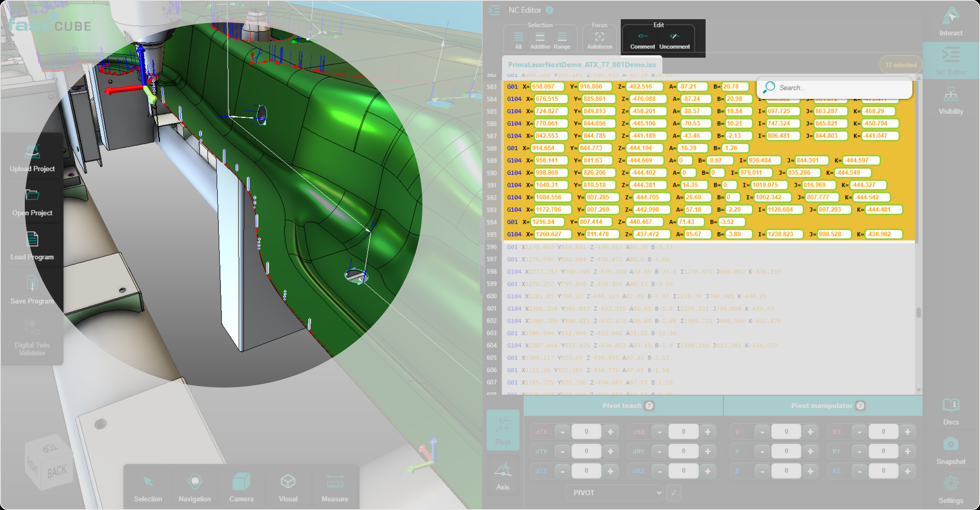This screenshot has width=980, height=510.
Task: Decrease dRZ value
Action: tap(660, 471)
